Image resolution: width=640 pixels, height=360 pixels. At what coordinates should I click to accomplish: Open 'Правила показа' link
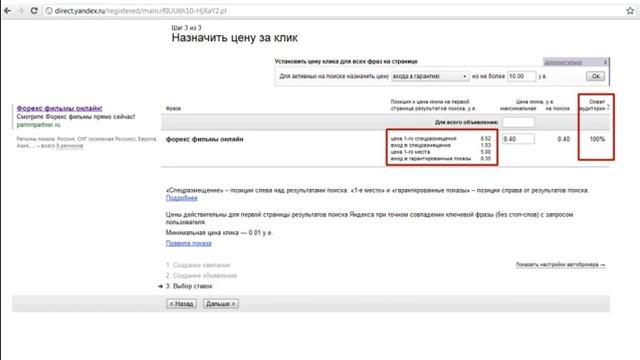(x=189, y=243)
